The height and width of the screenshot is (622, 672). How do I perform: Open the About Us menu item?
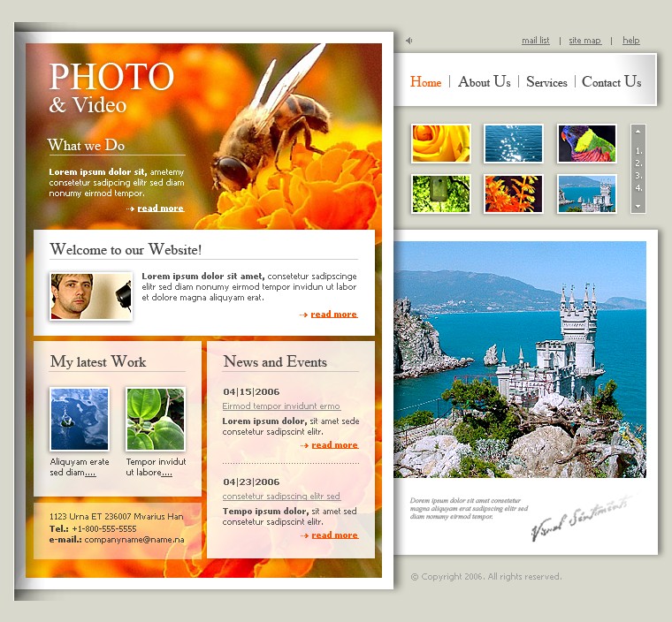pyautogui.click(x=484, y=82)
